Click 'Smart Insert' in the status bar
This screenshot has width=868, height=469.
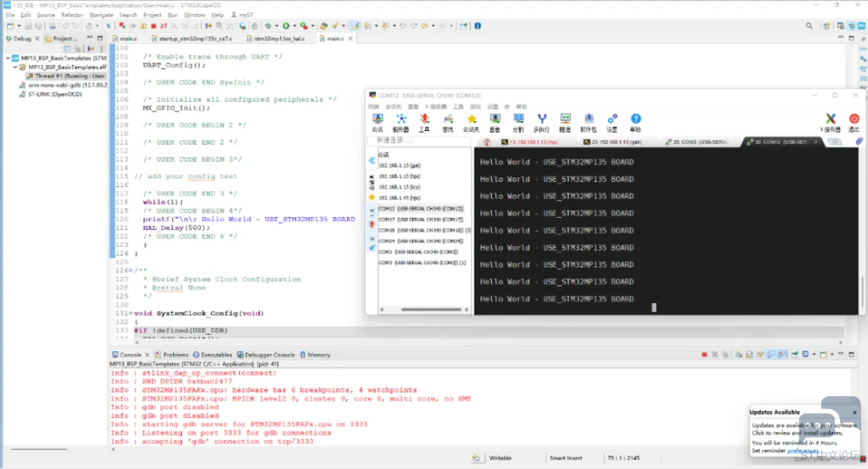(566, 458)
